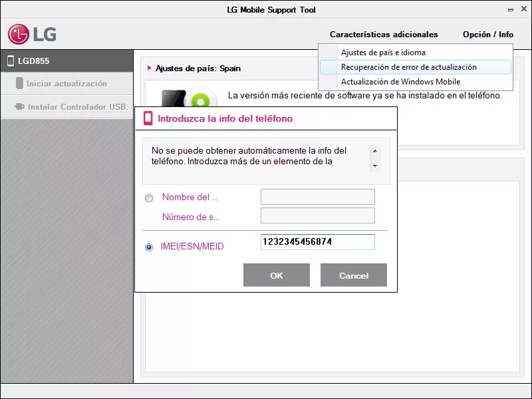
Task: Click Instalar Controlador USB button
Action: 67,106
